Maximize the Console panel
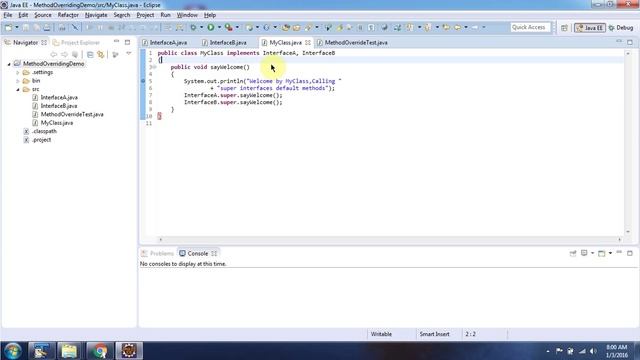Image resolution: width=640 pixels, height=360 pixels. [x=630, y=253]
